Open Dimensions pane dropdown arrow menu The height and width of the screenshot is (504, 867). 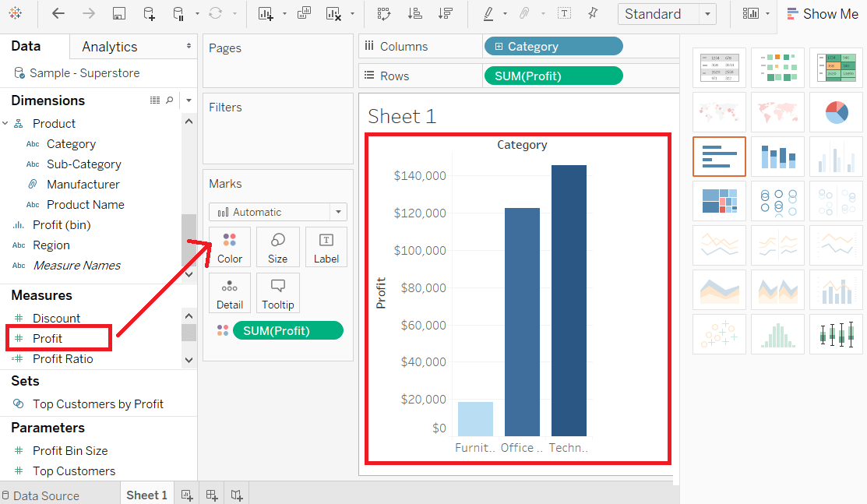(189, 100)
